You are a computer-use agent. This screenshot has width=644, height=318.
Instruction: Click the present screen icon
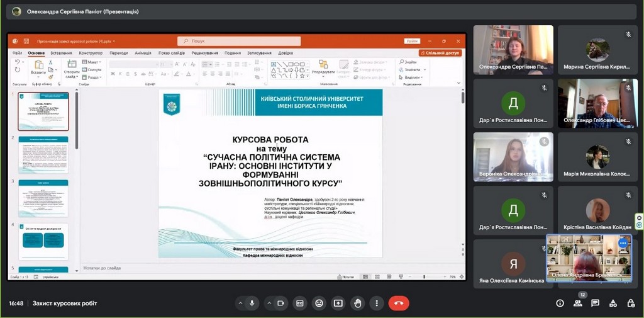[338, 303]
